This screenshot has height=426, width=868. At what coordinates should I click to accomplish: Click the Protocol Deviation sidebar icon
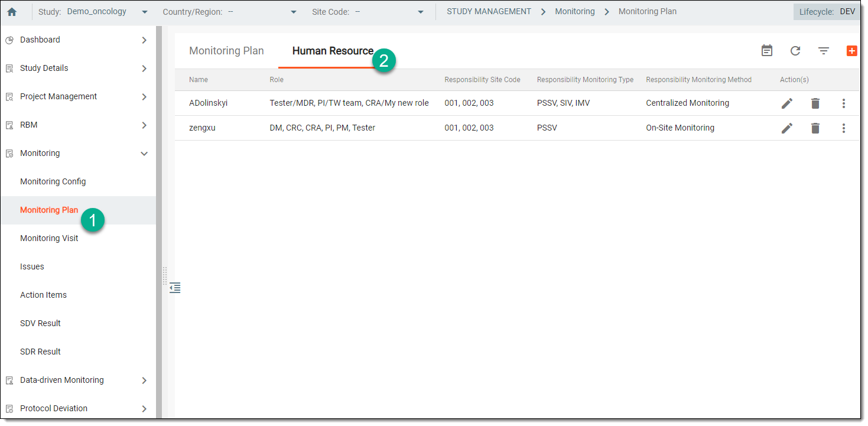(9, 409)
